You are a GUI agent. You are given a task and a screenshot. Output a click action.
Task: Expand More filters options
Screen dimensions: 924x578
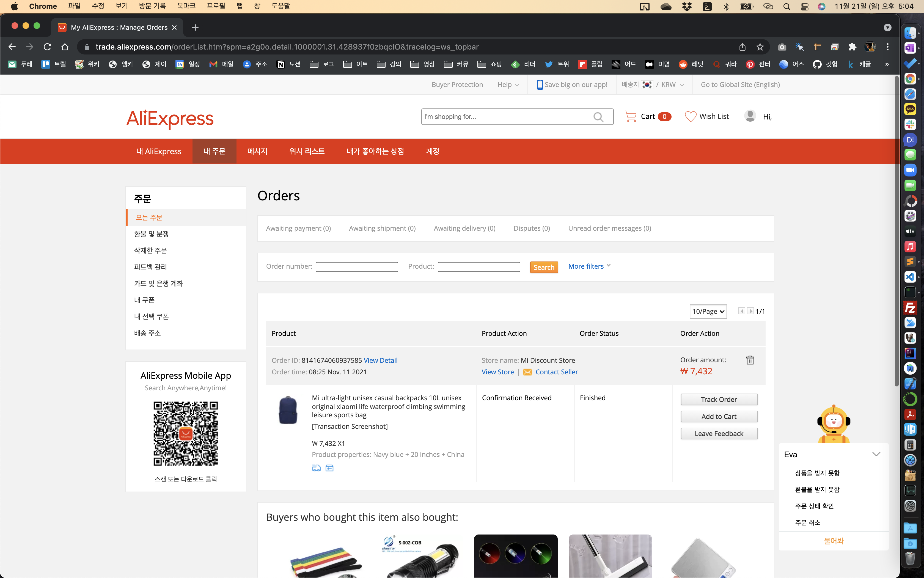tap(589, 266)
